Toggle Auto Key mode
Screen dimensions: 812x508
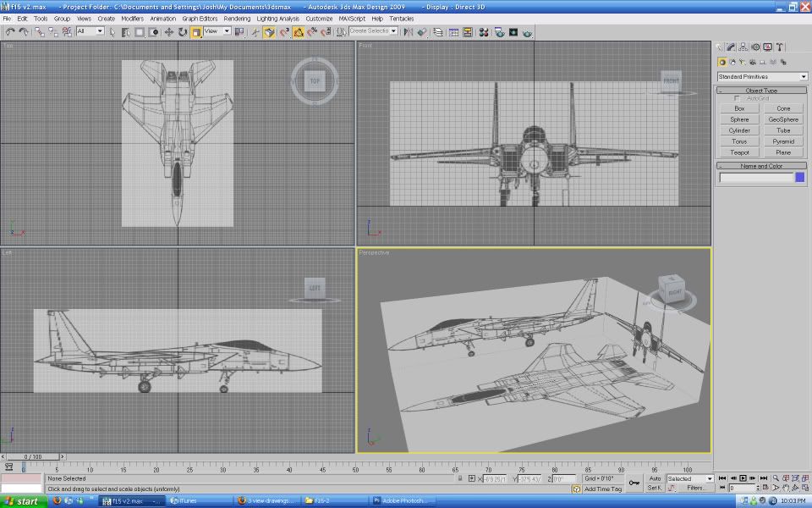click(655, 478)
